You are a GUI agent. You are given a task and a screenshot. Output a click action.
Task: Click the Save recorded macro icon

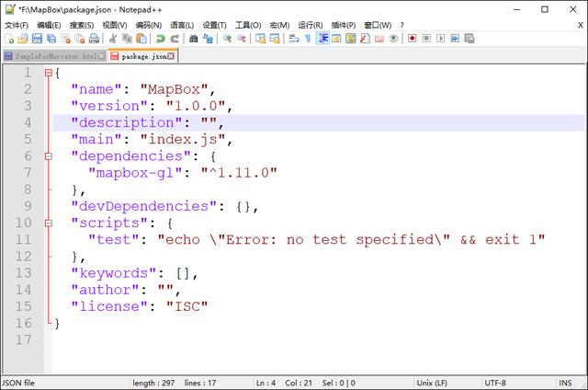tap(469, 39)
